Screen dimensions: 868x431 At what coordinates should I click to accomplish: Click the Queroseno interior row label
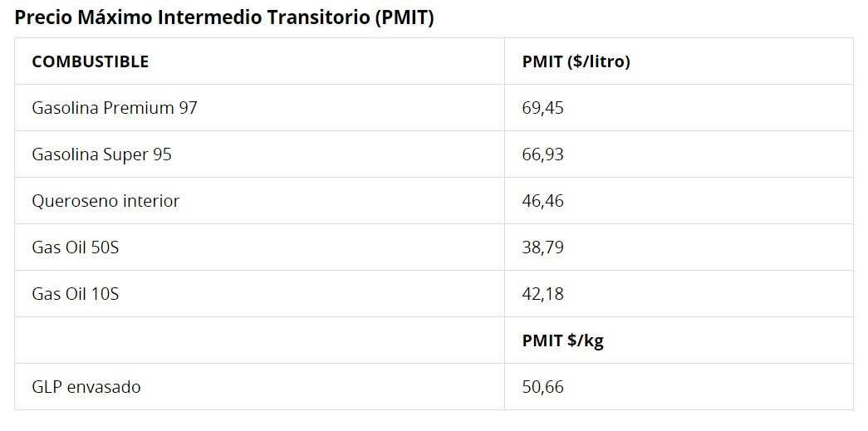(105, 201)
